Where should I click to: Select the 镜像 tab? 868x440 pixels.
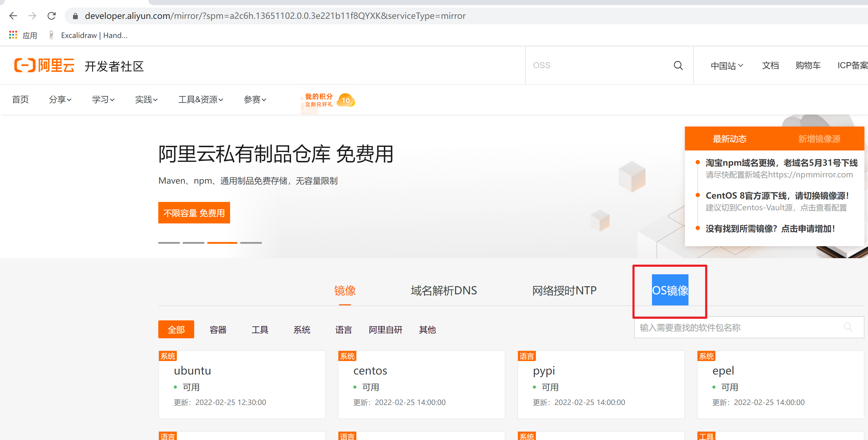345,290
